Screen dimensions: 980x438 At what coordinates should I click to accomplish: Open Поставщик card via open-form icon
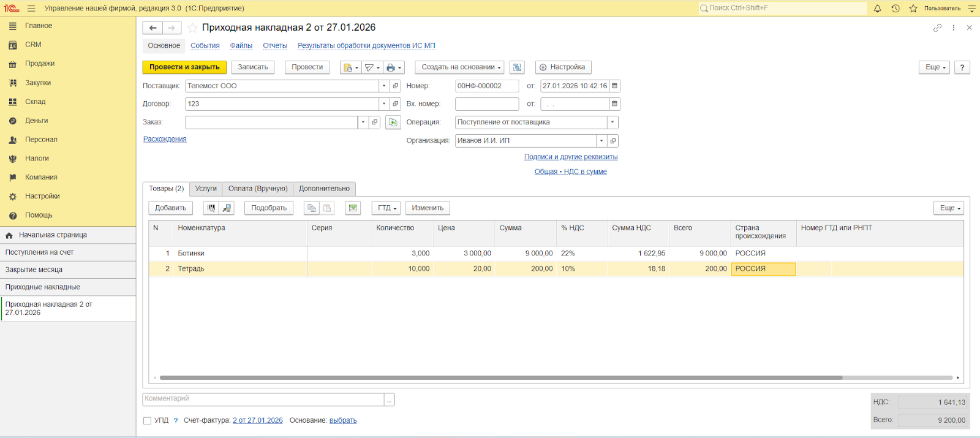click(396, 86)
